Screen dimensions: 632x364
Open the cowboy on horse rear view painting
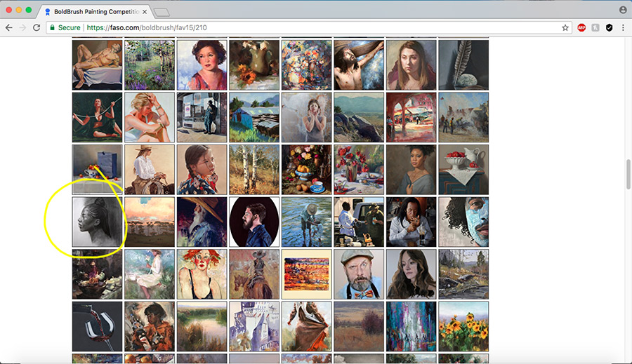point(254,274)
